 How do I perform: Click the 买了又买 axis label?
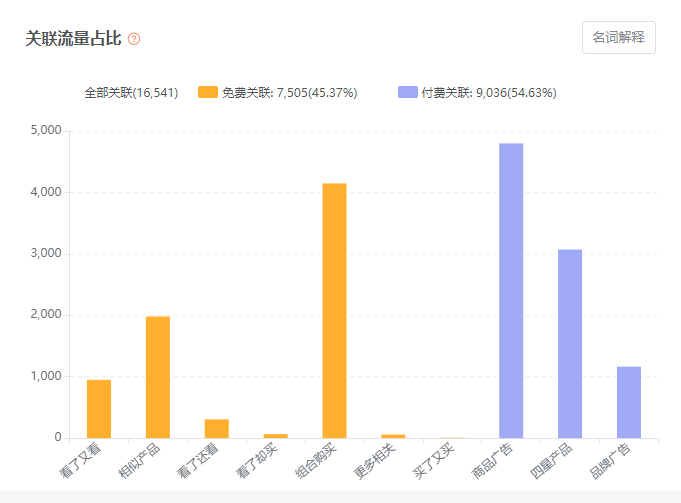tap(434, 460)
